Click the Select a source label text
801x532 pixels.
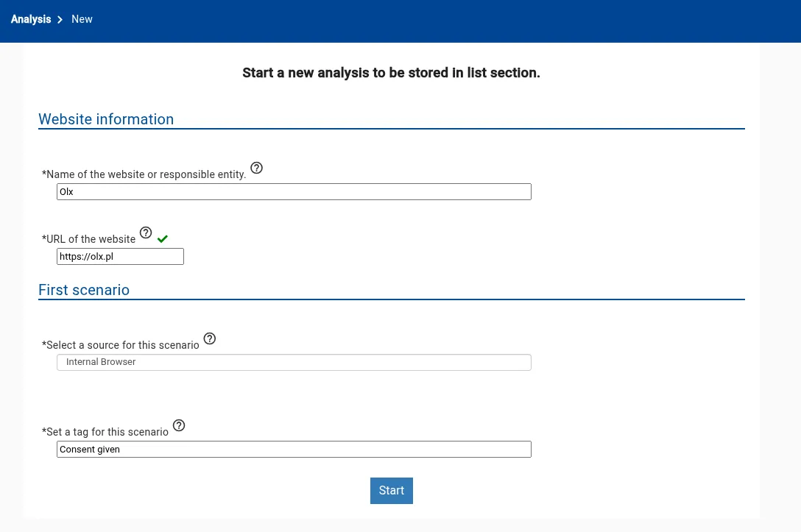[x=121, y=345]
